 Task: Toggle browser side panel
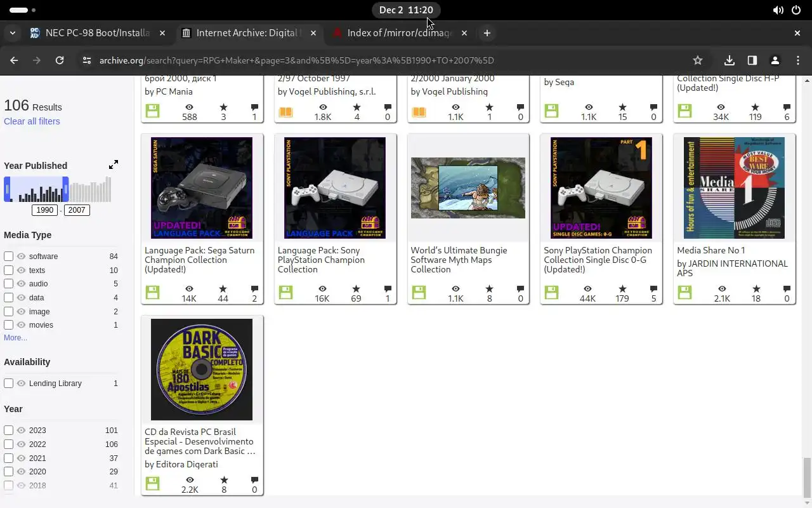pos(752,60)
